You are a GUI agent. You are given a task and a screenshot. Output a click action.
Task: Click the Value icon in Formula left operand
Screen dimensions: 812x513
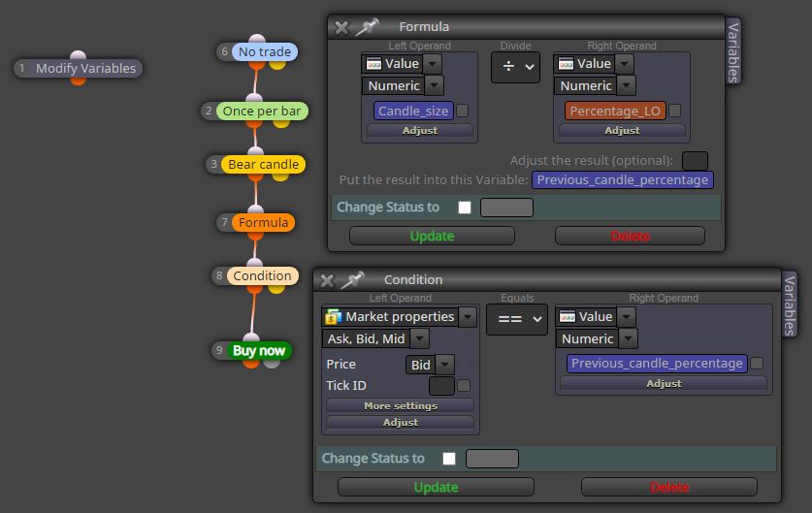point(374,64)
